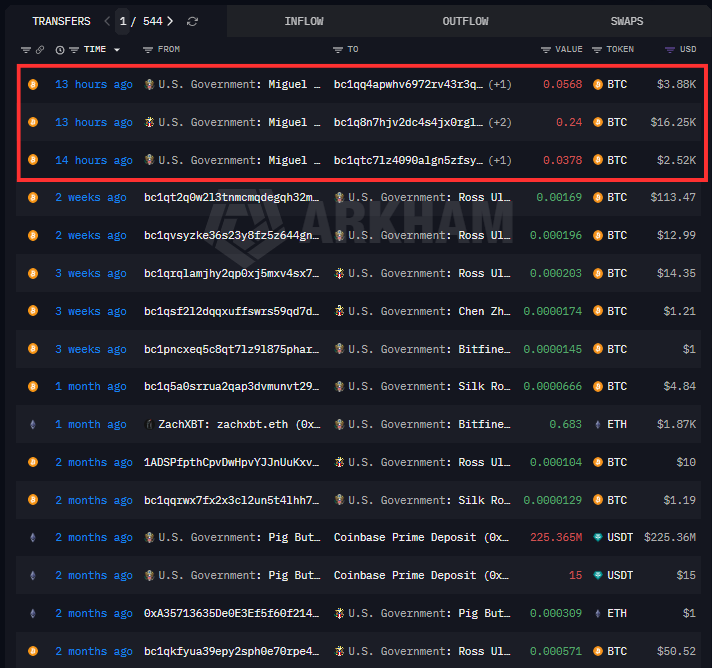Open sender 1ADSPfpthCpvDwHpvYJJnUuKxv
The height and width of the screenshot is (668, 712).
point(232,462)
